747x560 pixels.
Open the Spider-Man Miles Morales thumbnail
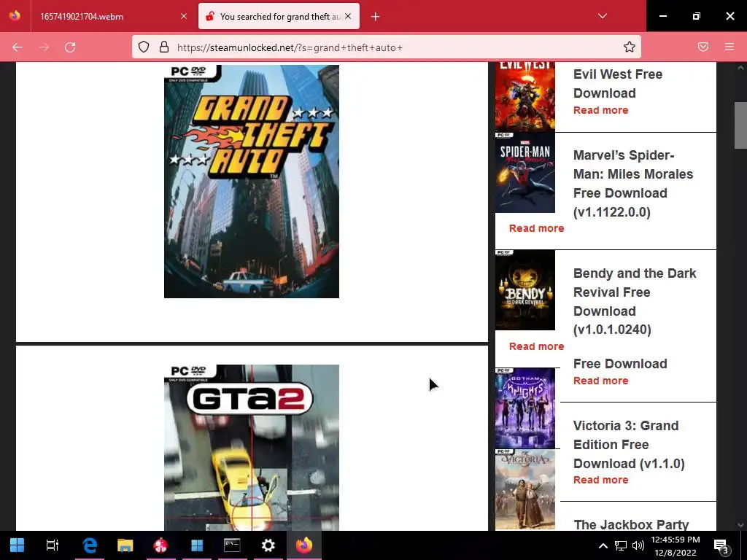[x=525, y=173]
